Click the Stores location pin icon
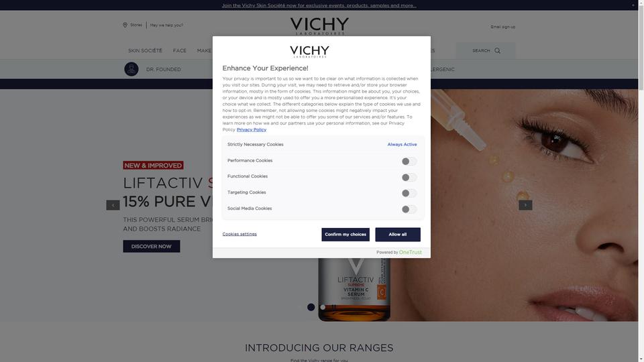The width and height of the screenshot is (644, 362). (x=125, y=25)
